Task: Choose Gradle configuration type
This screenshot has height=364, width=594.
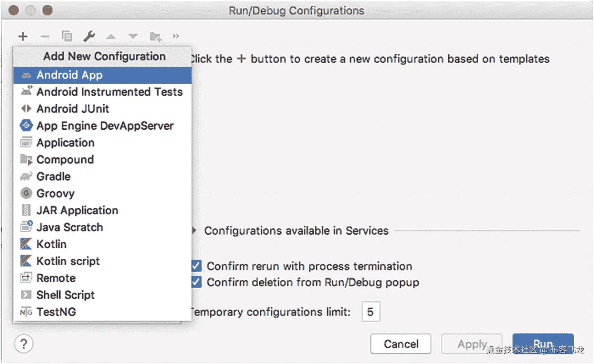Action: tap(53, 176)
